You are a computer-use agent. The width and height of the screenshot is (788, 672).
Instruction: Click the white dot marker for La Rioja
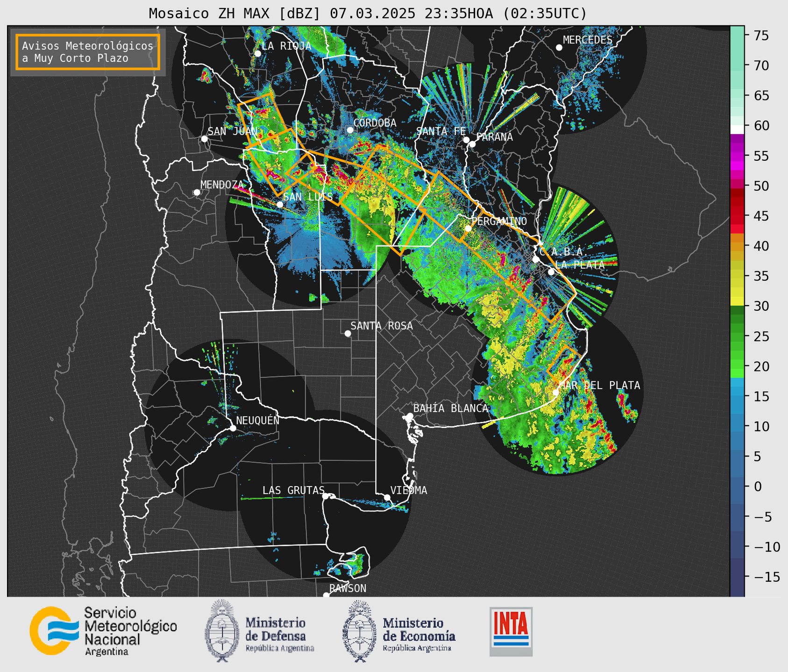(x=257, y=53)
